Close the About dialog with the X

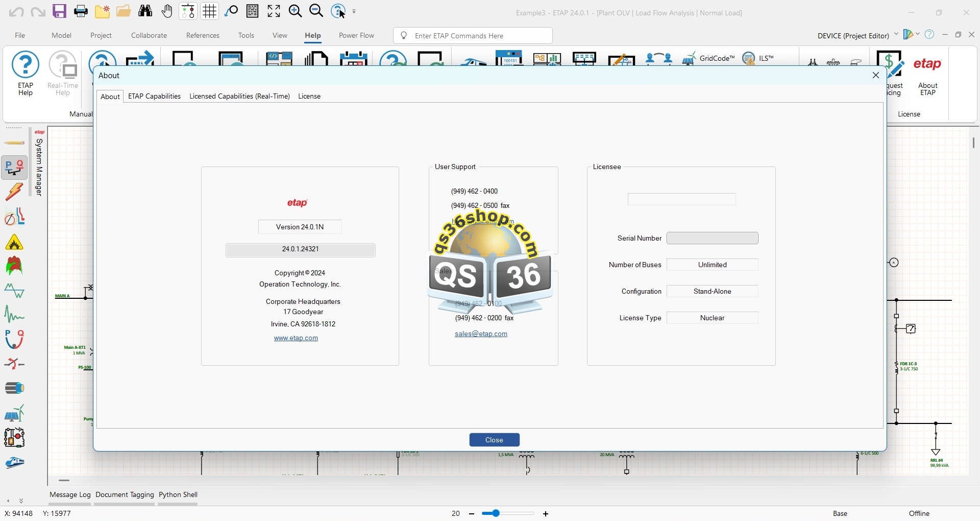pyautogui.click(x=876, y=75)
